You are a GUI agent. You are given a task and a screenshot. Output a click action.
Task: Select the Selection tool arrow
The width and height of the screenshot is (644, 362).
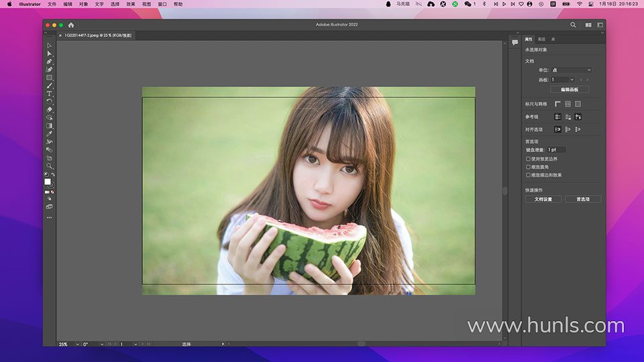coord(49,46)
